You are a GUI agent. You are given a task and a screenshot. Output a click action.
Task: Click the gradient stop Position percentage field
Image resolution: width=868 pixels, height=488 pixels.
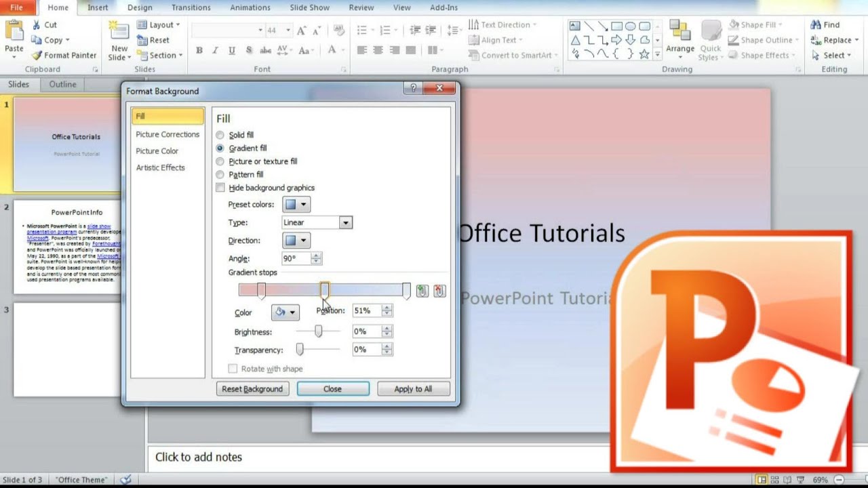[367, 311]
